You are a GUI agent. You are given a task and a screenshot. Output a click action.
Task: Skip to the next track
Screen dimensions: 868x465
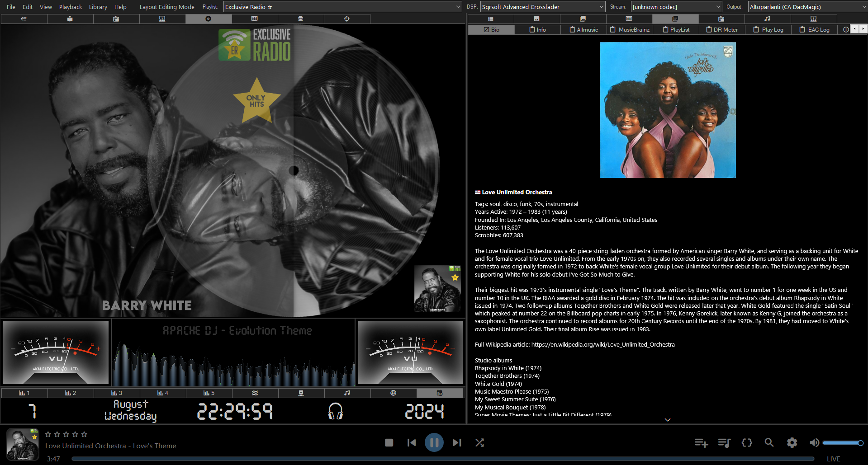click(x=457, y=443)
